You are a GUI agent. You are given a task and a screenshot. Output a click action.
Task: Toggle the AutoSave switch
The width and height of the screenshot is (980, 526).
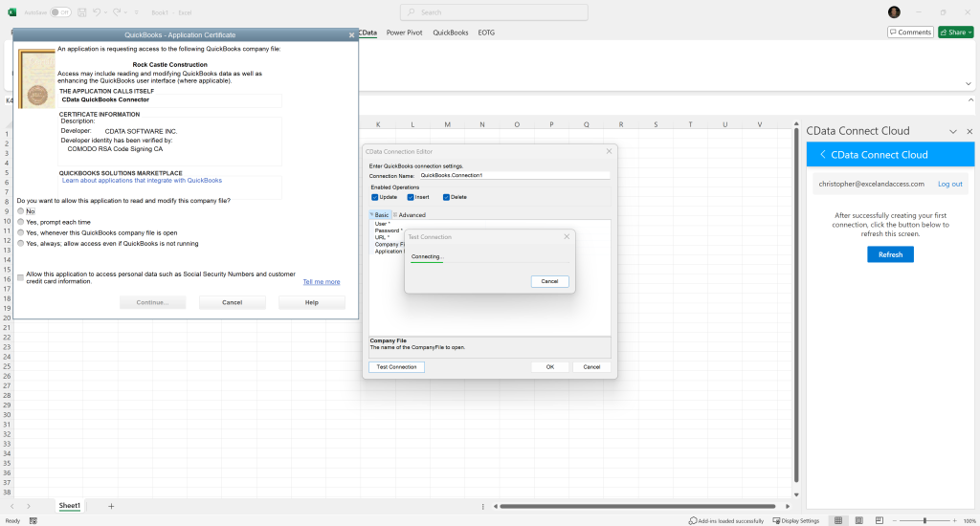tap(60, 11)
